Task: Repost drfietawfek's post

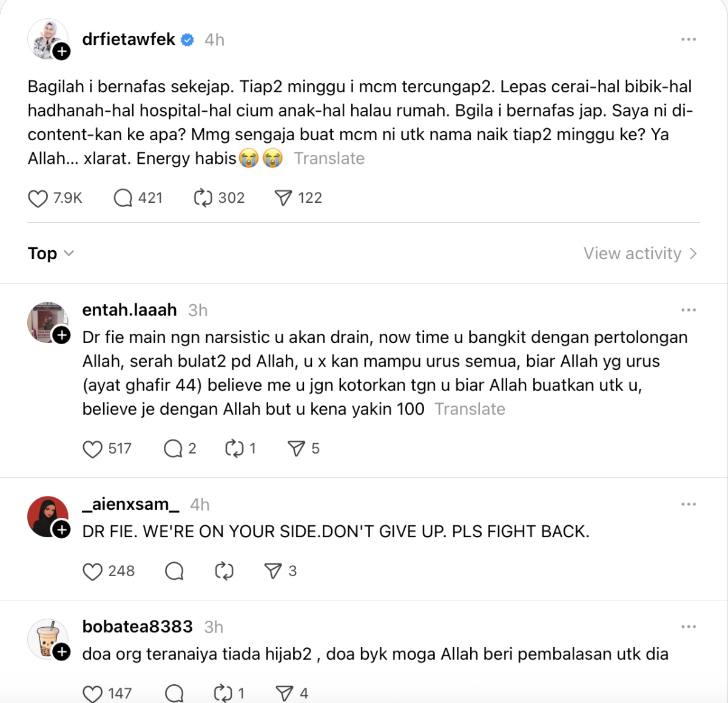Action: (203, 198)
